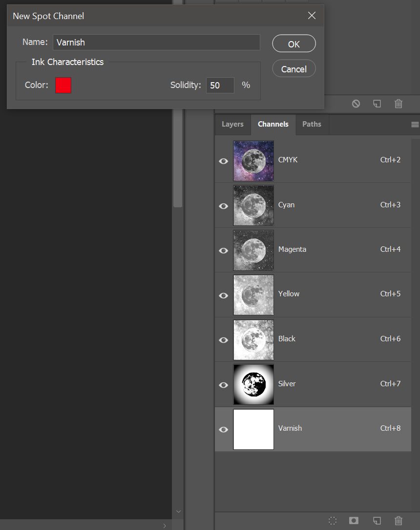Select the Channels tab
This screenshot has width=420, height=530.
tap(273, 124)
